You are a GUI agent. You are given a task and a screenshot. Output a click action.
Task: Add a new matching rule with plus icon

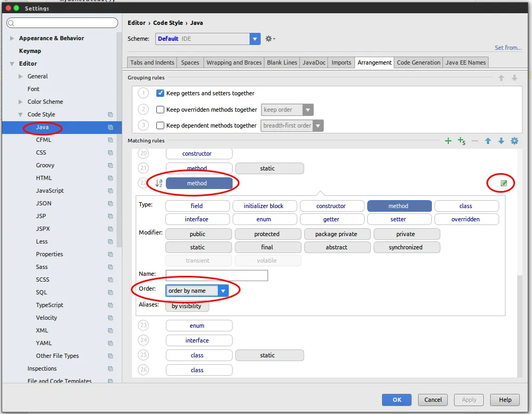tap(448, 141)
